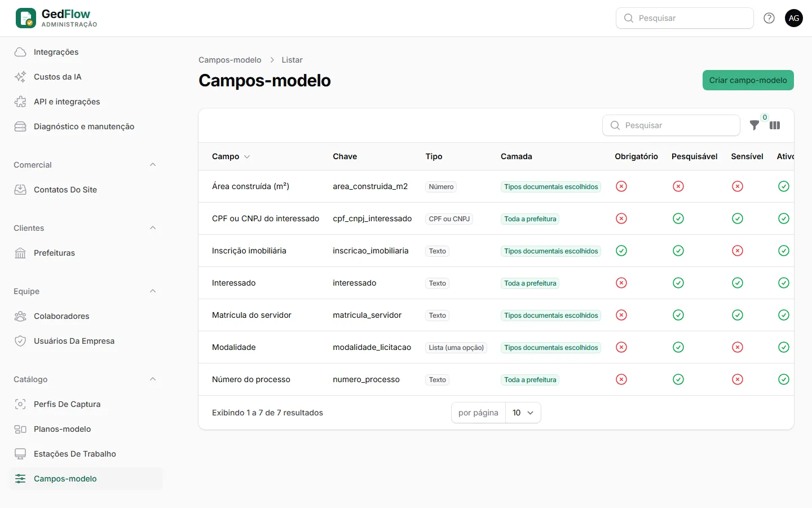Collapse the Comercial sidebar group
The width and height of the screenshot is (812, 508).
click(153, 165)
